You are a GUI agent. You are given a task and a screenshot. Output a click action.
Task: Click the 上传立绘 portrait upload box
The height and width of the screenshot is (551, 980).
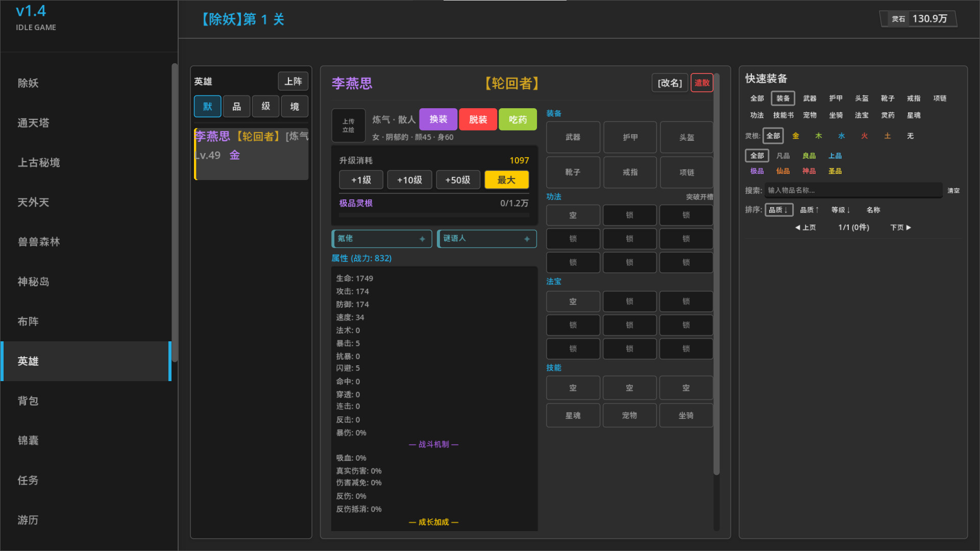point(348,126)
